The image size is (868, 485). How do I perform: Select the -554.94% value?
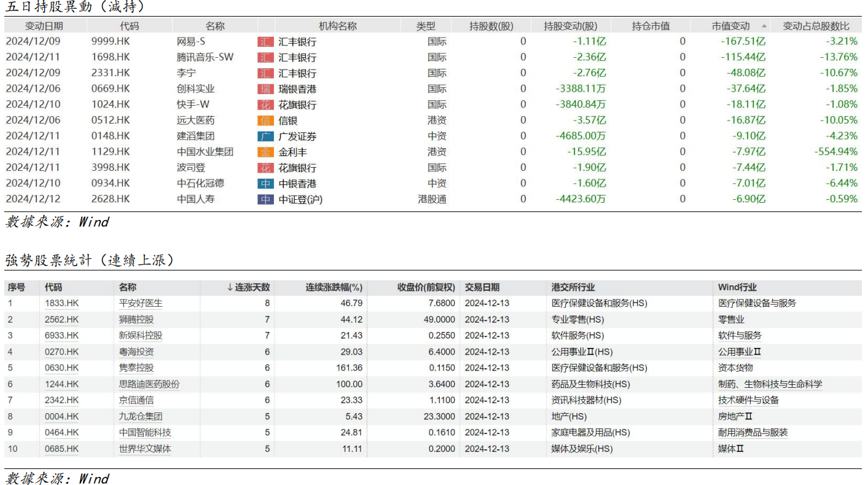[x=835, y=152]
